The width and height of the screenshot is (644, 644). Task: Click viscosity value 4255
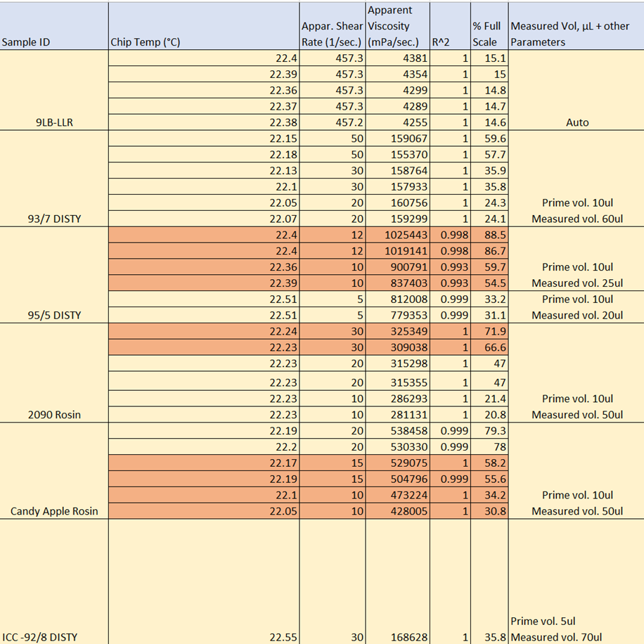pos(397,122)
